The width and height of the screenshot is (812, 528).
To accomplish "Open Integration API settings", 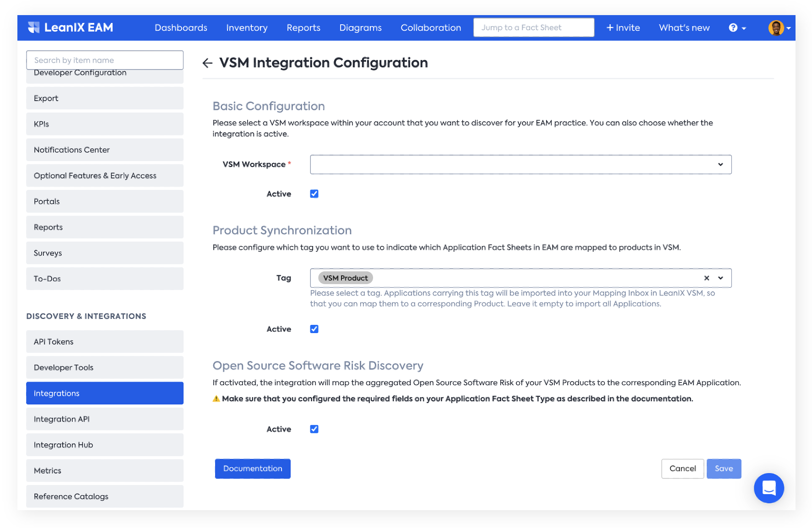I will click(105, 419).
